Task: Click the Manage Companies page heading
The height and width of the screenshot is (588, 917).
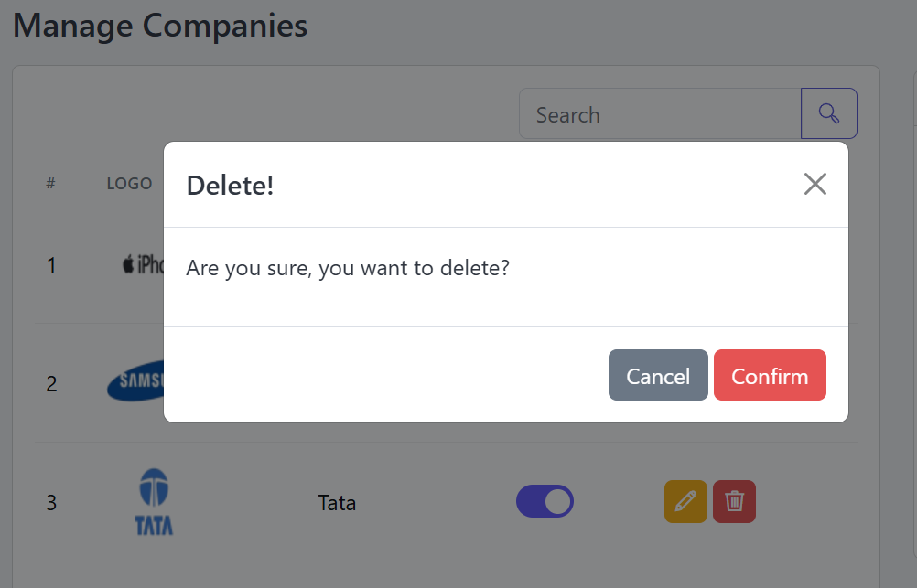Action: 160,26
